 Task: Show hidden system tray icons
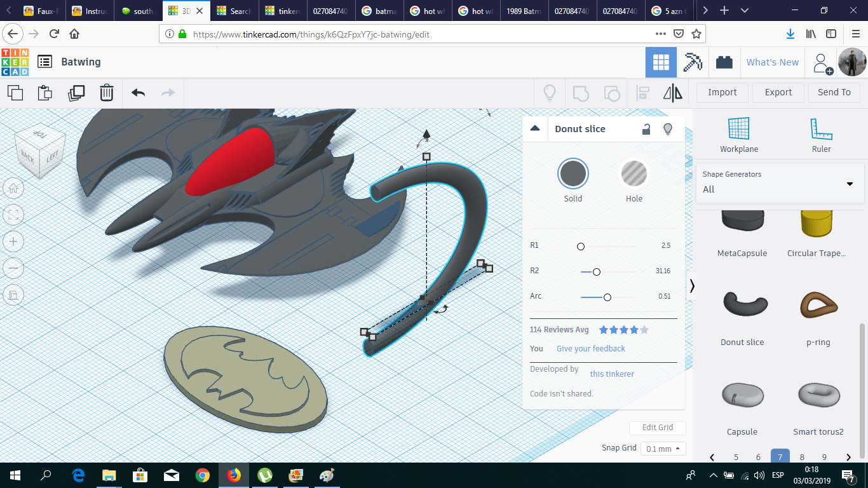pos(713,475)
